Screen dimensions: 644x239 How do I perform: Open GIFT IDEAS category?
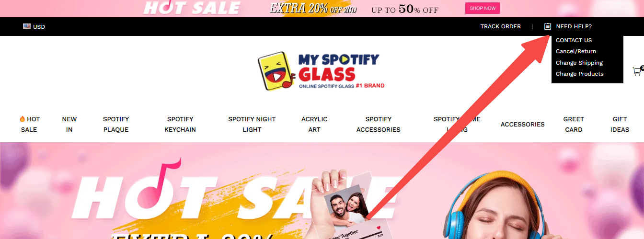tap(620, 124)
